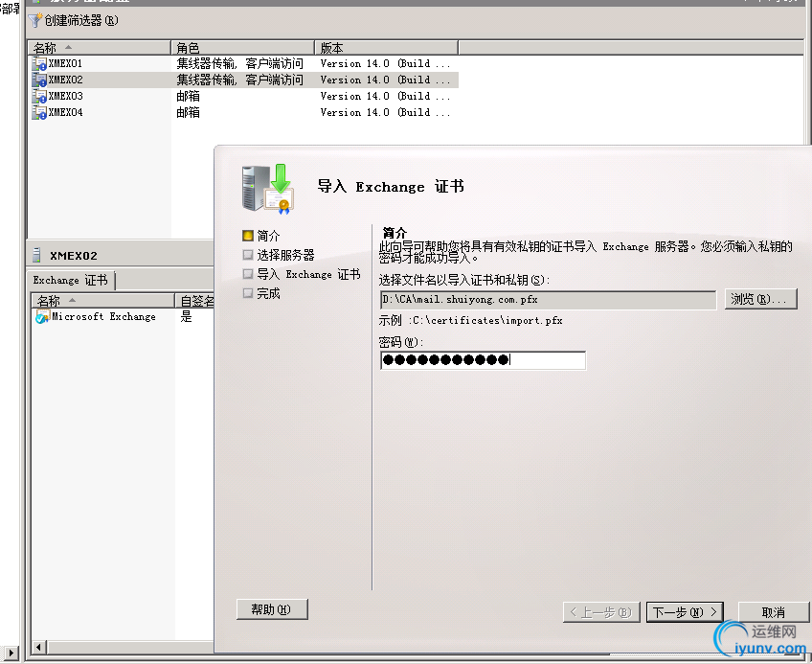Image resolution: width=812 pixels, height=664 pixels.
Task: Click the 完成 step indicator square
Action: [x=246, y=292]
